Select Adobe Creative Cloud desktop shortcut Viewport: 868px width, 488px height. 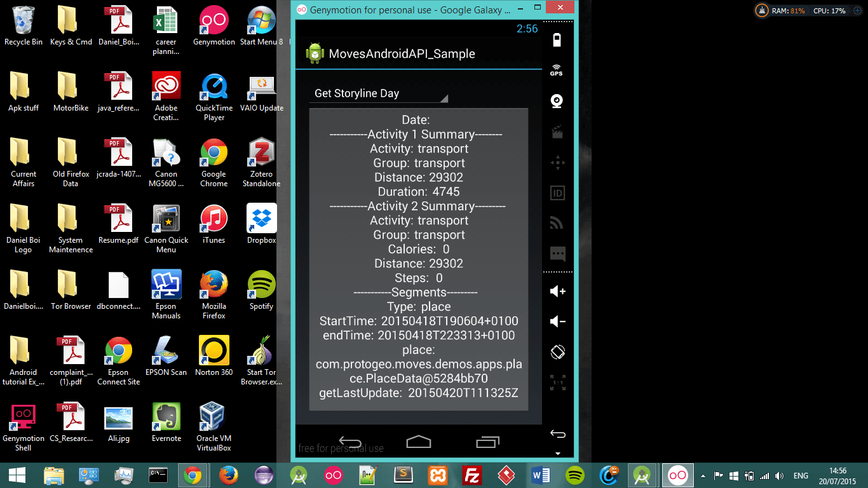[166, 97]
